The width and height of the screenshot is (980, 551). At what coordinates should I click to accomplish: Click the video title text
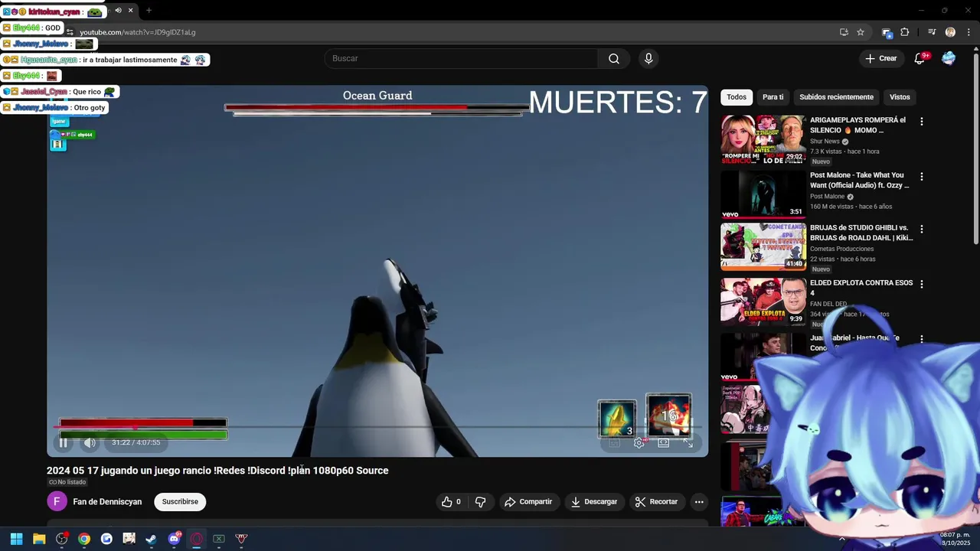[x=217, y=471]
